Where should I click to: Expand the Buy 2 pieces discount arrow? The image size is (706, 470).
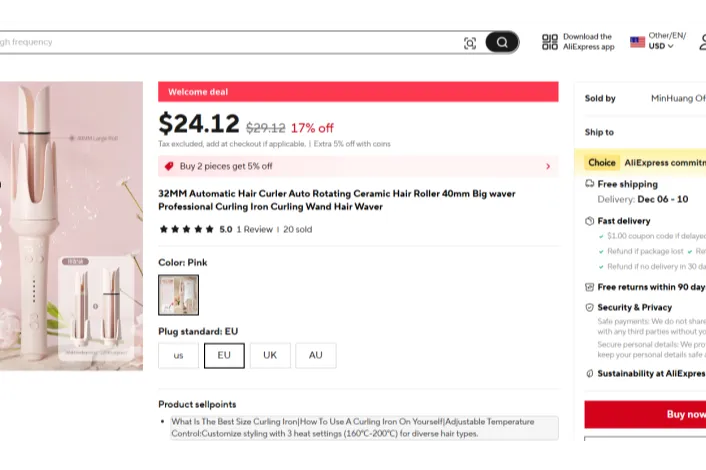(548, 166)
